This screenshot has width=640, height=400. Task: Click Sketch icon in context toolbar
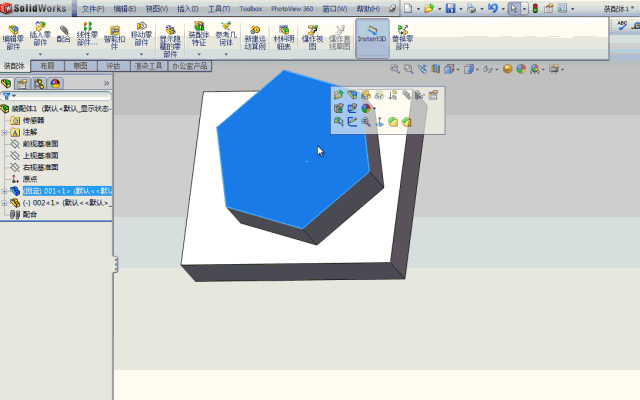point(352,122)
